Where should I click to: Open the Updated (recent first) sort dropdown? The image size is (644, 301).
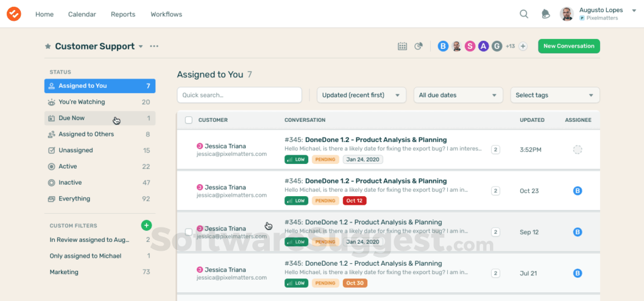[361, 95]
